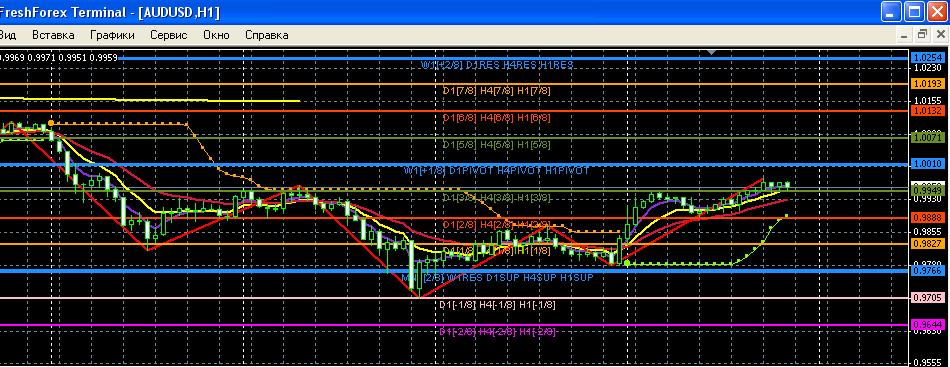This screenshot has width=950, height=367.
Task: Click the window title FreshForex Terminal - [AUDUSD,H1]
Action: [x=109, y=12]
